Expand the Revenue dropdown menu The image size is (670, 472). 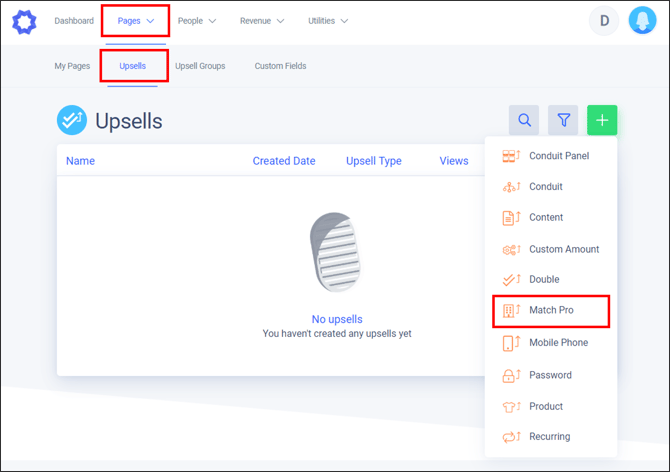click(261, 21)
